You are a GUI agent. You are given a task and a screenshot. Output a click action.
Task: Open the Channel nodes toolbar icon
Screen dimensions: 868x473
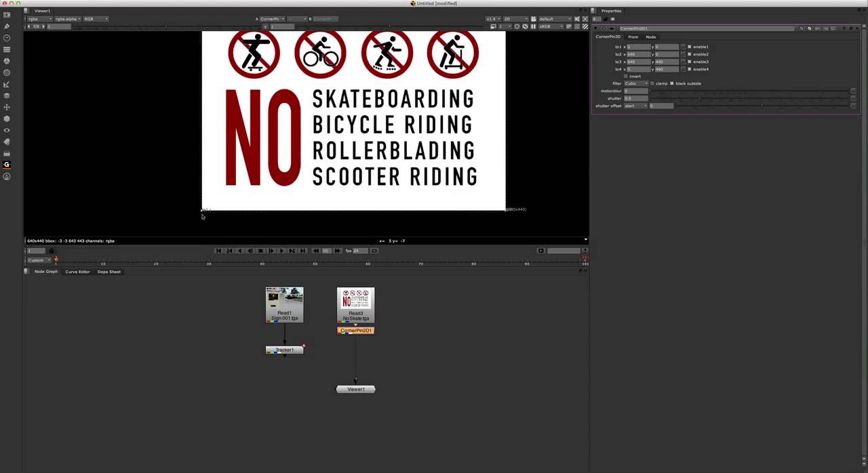click(x=7, y=49)
